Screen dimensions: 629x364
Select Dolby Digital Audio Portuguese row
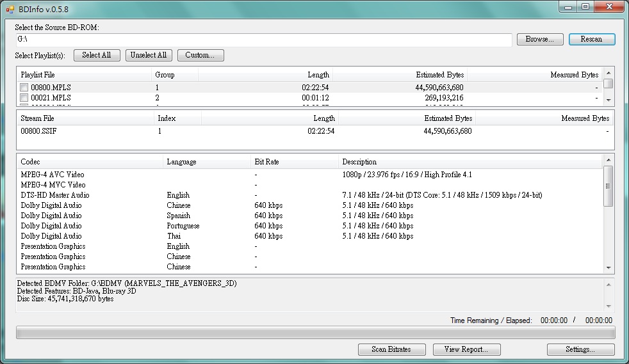pyautogui.click(x=309, y=226)
